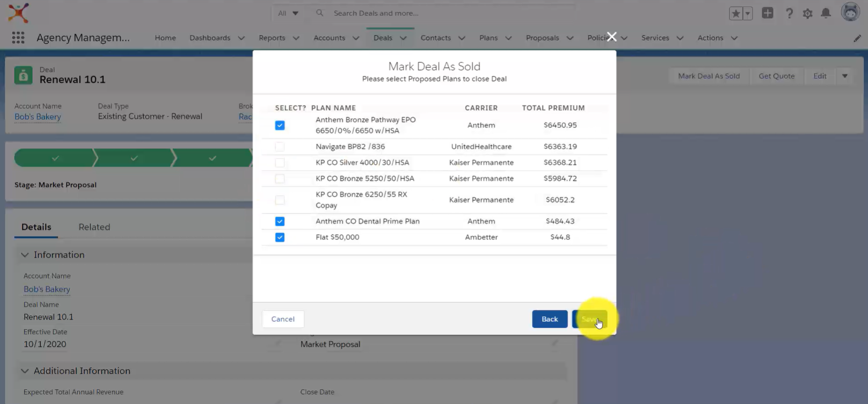Click the Save button
Screen dimensions: 868x404
[x=590, y=319]
